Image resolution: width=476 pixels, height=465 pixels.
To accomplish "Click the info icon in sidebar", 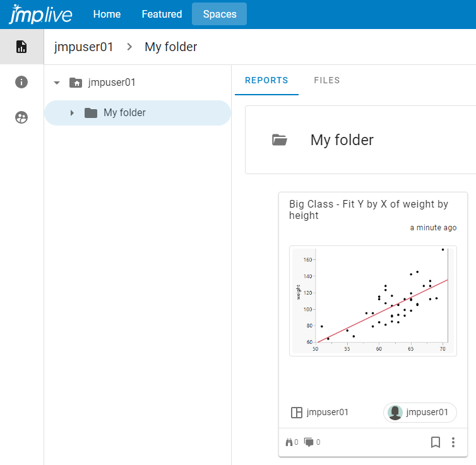I will tap(21, 82).
